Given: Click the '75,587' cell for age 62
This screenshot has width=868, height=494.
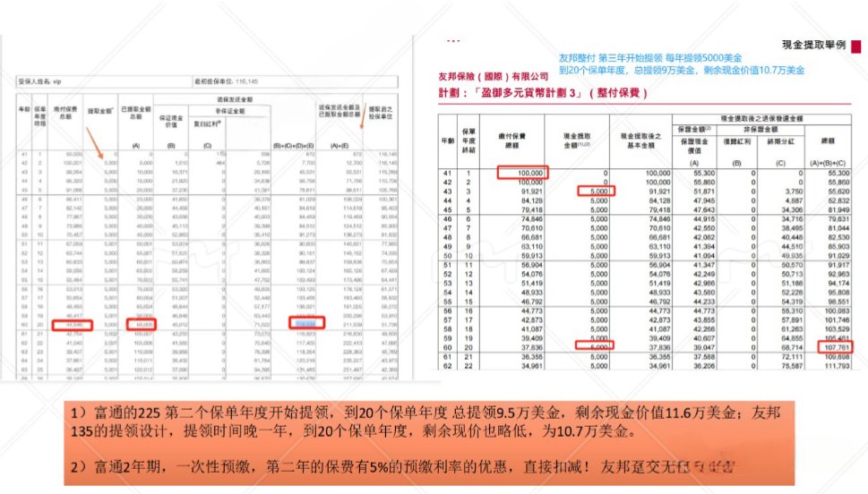Looking at the screenshot, I should click(790, 366).
